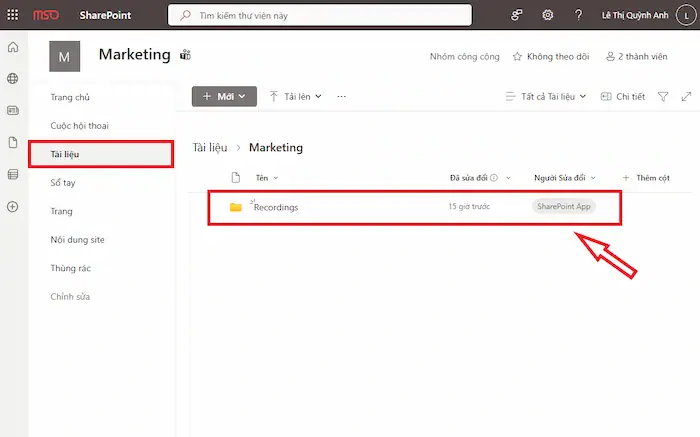
Task: Click the Home icon in app bar
Action: (x=13, y=48)
